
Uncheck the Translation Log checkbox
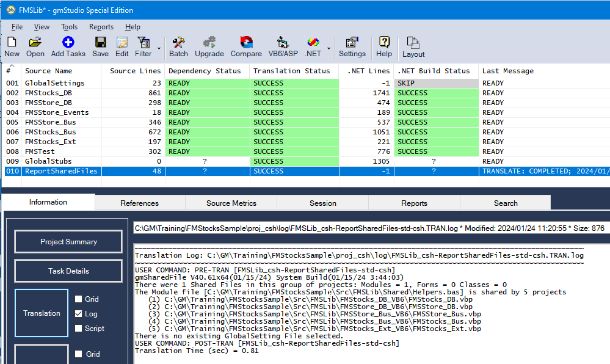pyautogui.click(x=79, y=314)
